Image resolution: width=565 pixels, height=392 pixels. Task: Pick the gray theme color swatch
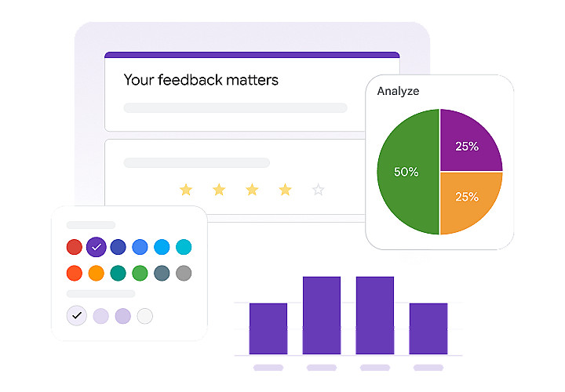[184, 274]
